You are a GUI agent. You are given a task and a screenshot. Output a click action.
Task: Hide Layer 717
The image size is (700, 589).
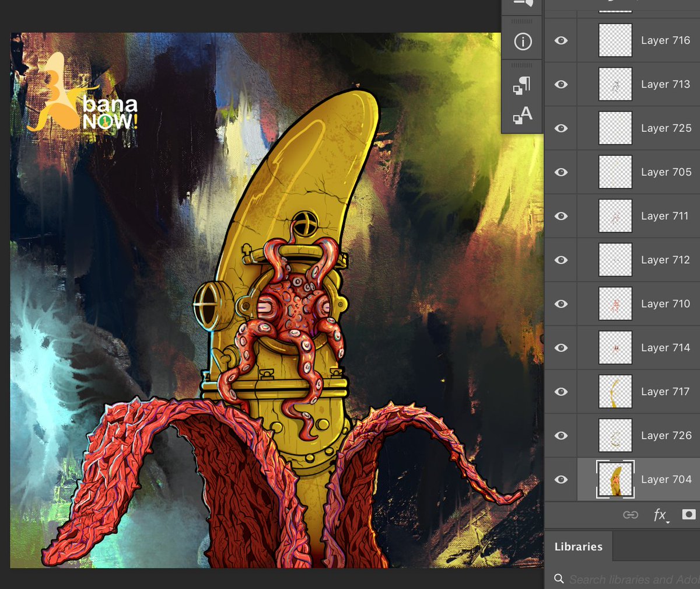[x=561, y=392]
